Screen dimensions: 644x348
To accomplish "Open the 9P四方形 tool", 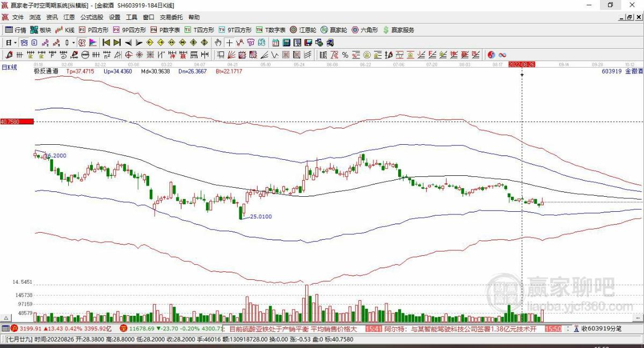I will [x=129, y=30].
